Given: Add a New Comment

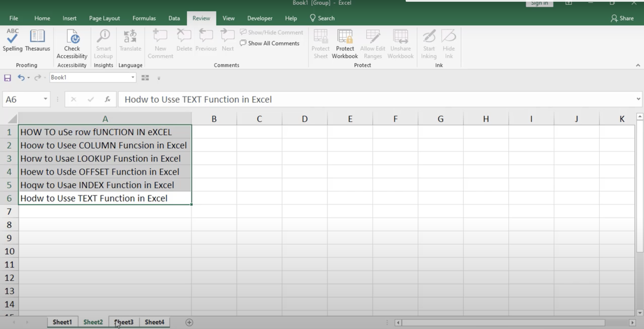Looking at the screenshot, I should click(x=160, y=44).
